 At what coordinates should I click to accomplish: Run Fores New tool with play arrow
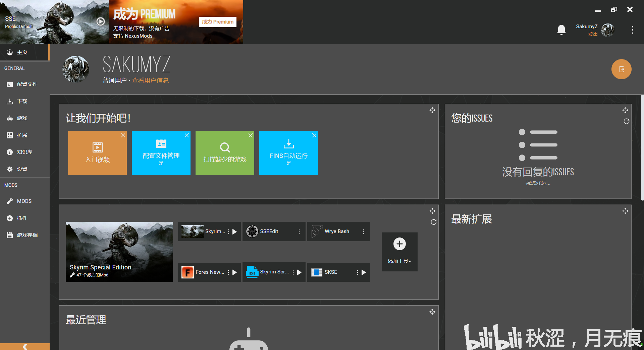(x=234, y=272)
